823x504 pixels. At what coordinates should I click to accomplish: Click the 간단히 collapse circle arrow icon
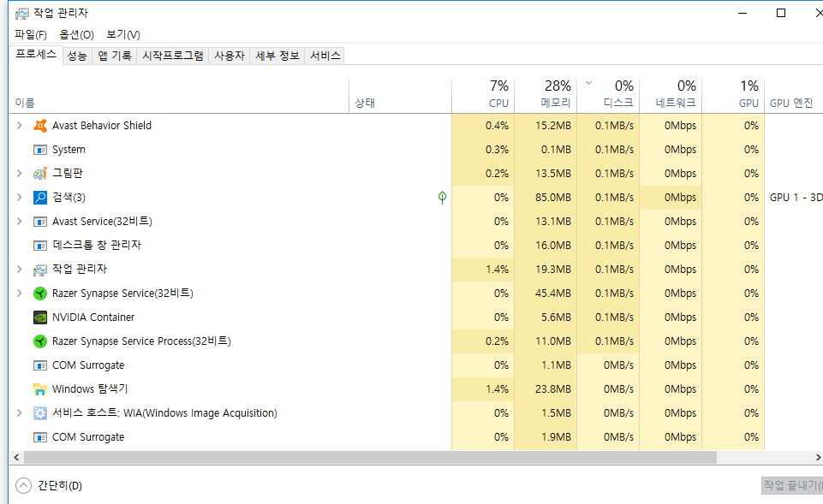click(x=23, y=486)
